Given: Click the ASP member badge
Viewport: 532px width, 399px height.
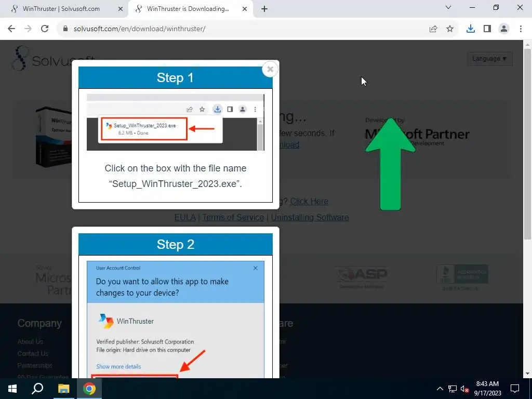Looking at the screenshot, I should [362, 277].
